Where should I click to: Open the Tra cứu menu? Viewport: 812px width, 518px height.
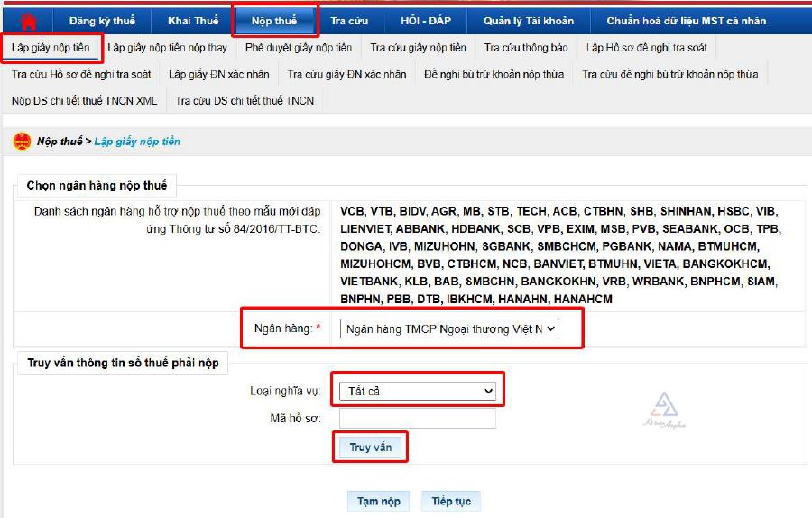coord(349,22)
